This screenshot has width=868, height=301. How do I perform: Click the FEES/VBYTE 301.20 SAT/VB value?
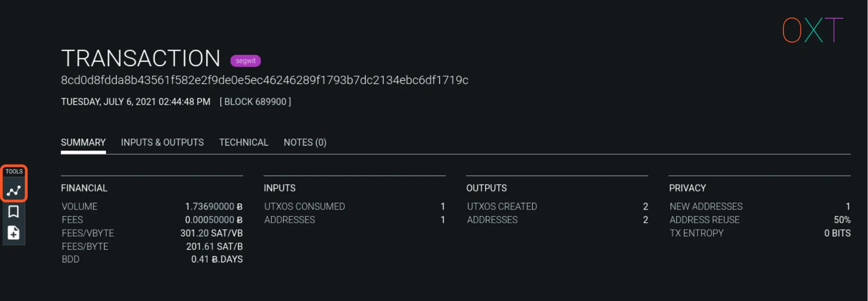(x=211, y=233)
